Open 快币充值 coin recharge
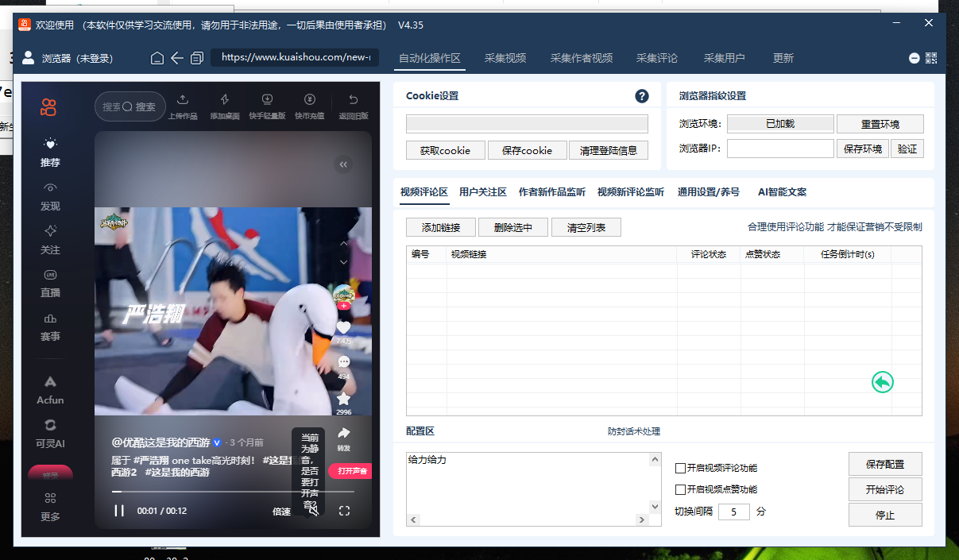Screen dimensions: 959x560 [x=309, y=106]
